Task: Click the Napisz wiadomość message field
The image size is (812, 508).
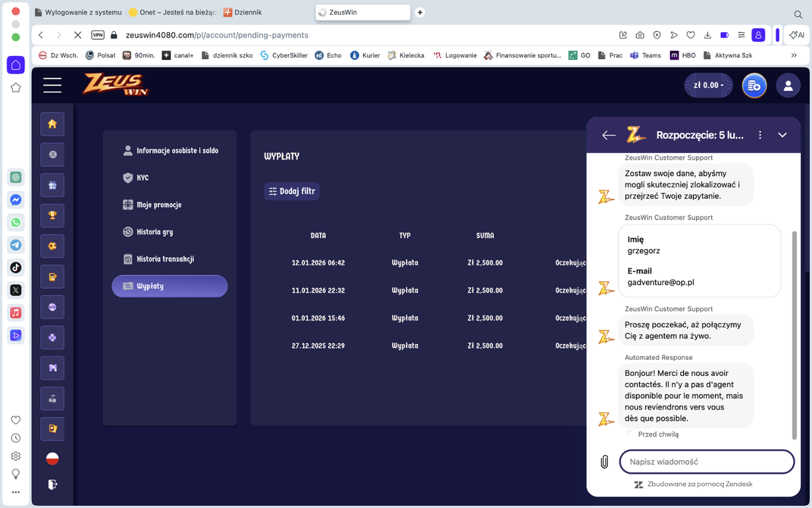Action: 706,462
